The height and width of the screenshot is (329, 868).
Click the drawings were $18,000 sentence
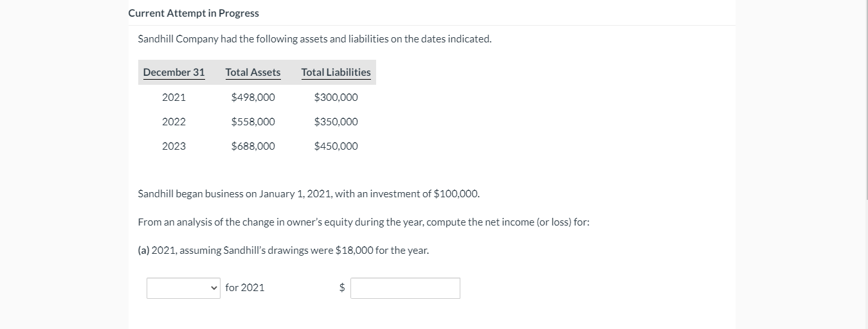click(284, 250)
